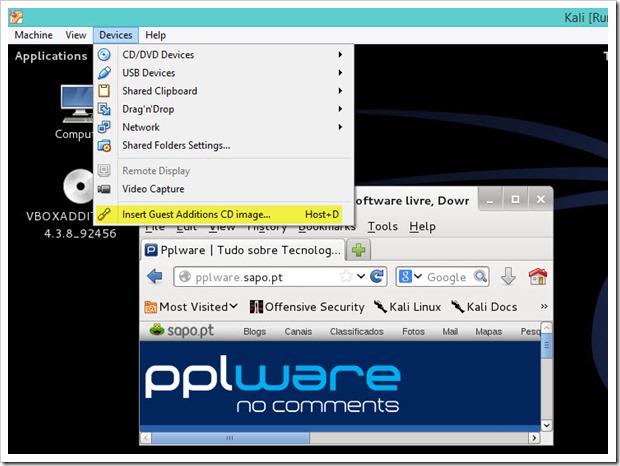This screenshot has width=620, height=466.
Task: Click the horizontal scrollbar right arrow
Action: [x=534, y=438]
